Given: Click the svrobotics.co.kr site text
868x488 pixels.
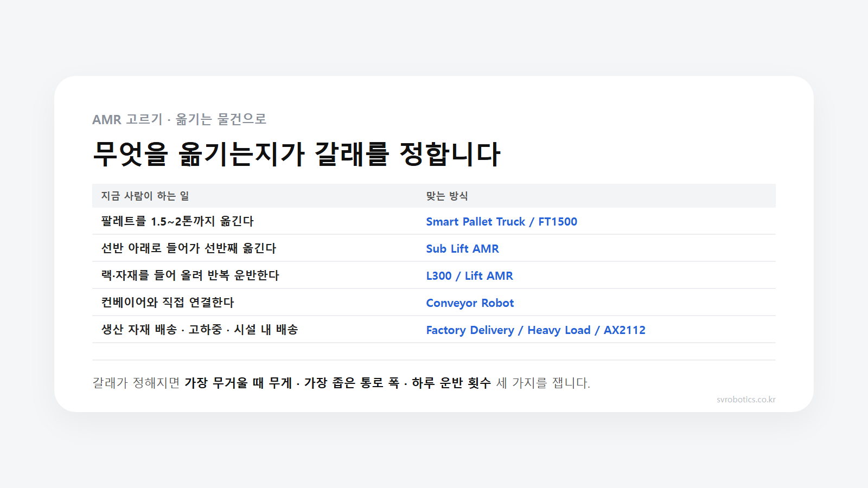Looking at the screenshot, I should point(746,400).
